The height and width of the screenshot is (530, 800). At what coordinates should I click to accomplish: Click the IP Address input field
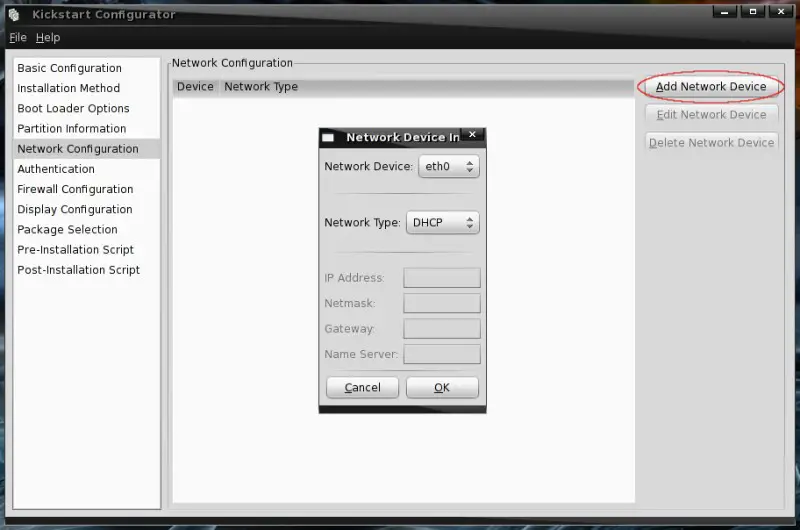pos(442,278)
